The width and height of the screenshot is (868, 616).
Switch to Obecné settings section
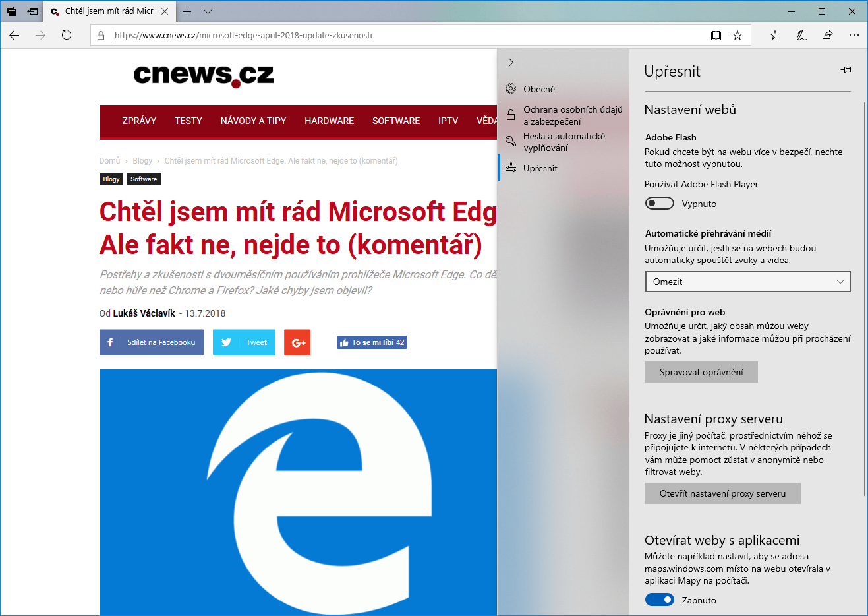point(539,88)
